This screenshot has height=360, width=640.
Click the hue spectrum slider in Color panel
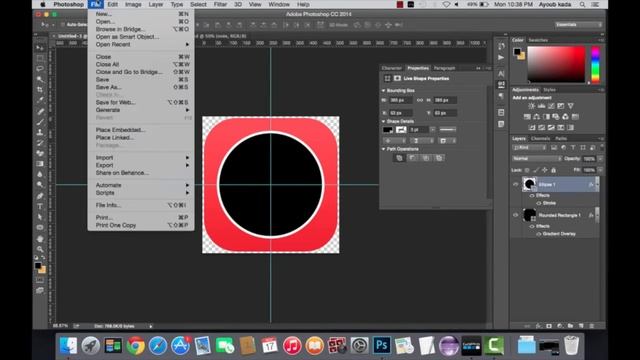(x=596, y=64)
